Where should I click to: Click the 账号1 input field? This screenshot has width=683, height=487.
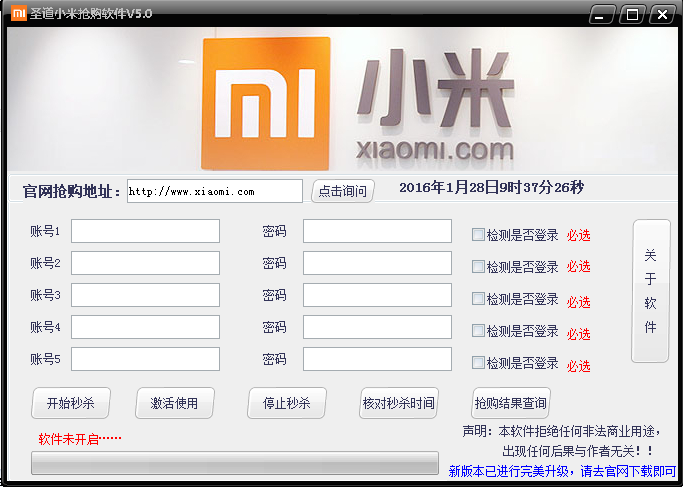point(145,231)
